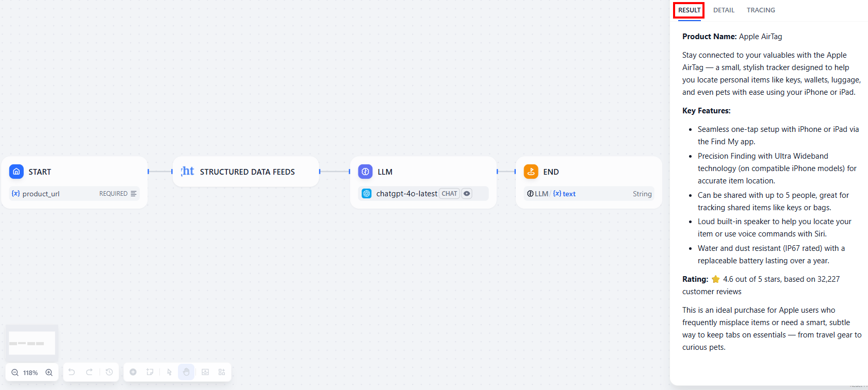Image resolution: width=868 pixels, height=390 pixels.
Task: Switch to the DETAIL tab
Action: pyautogui.click(x=724, y=10)
